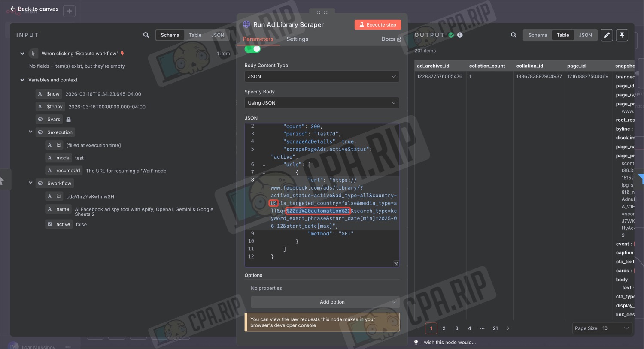
Task: Open the Body Content Type dropdown
Action: [322, 77]
